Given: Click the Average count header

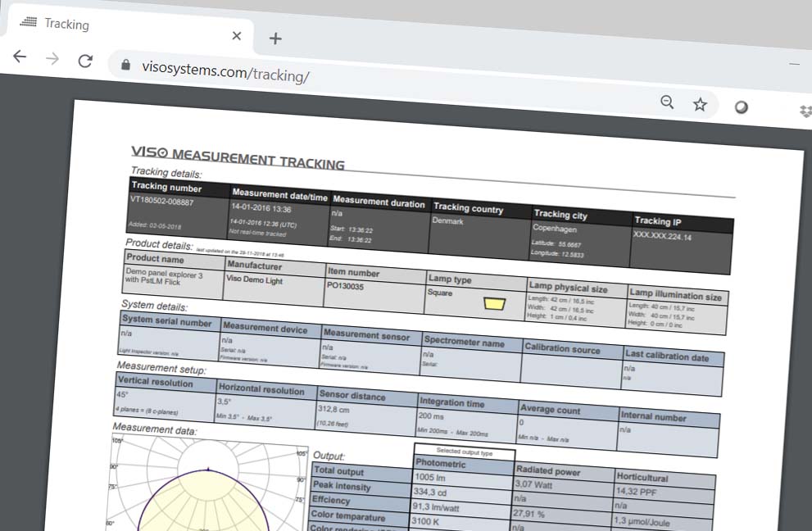Looking at the screenshot, I should (550, 410).
